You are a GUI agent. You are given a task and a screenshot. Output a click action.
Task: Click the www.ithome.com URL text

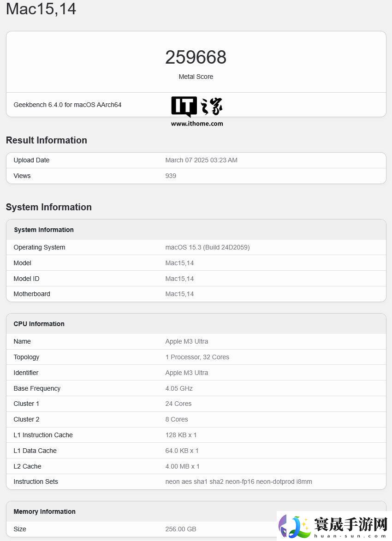coord(197,124)
